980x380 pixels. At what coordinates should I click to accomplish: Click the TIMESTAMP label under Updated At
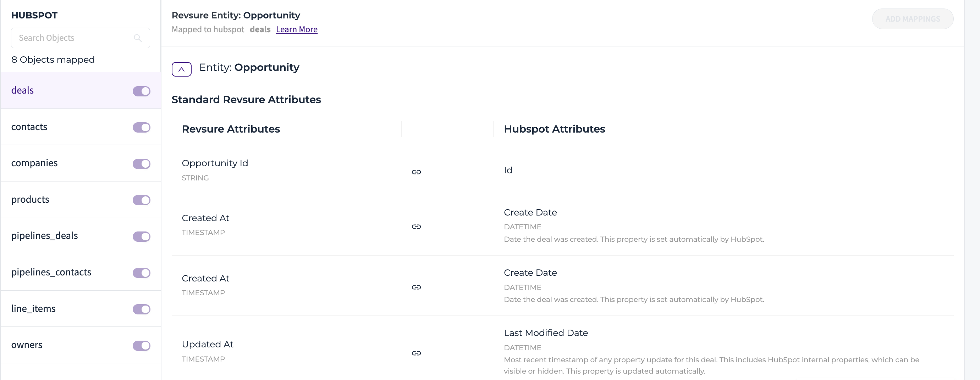(x=203, y=359)
